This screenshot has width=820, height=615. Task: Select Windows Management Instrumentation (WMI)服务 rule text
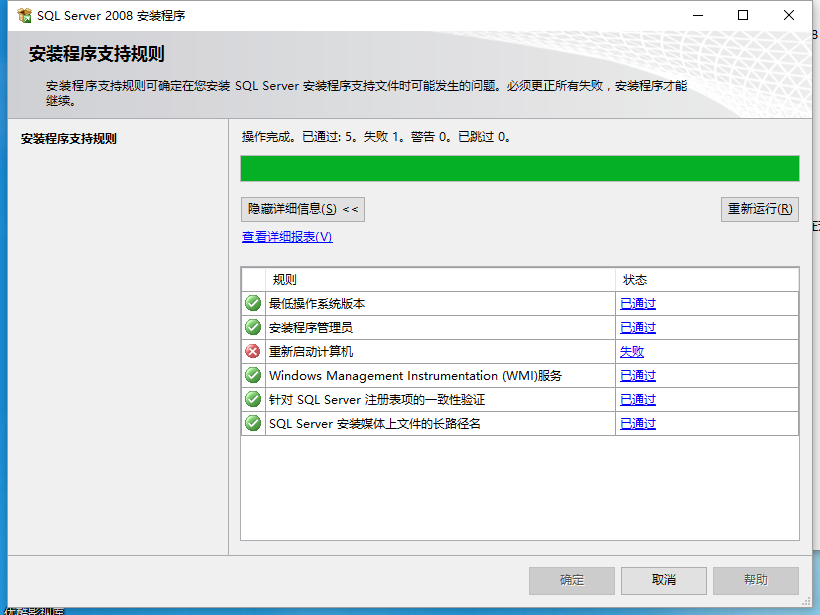point(415,375)
